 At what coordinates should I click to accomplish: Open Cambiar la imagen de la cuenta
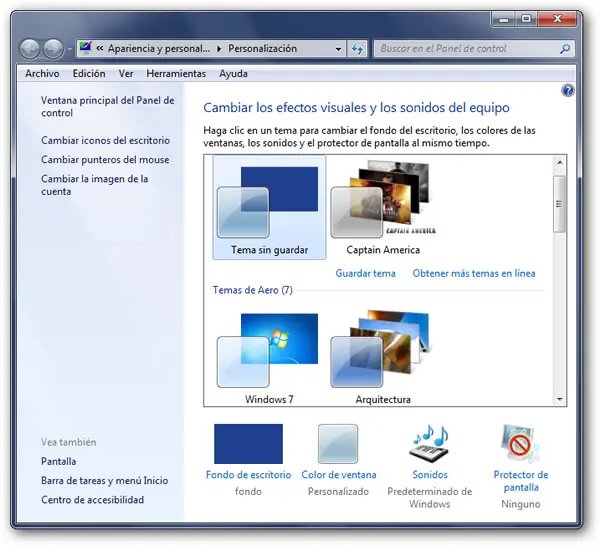[95, 185]
